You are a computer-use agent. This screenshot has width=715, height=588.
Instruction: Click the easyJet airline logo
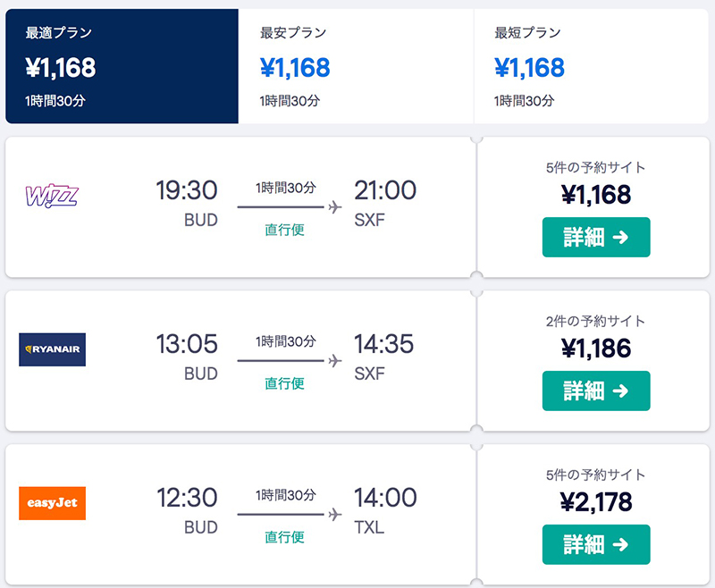coord(52,503)
